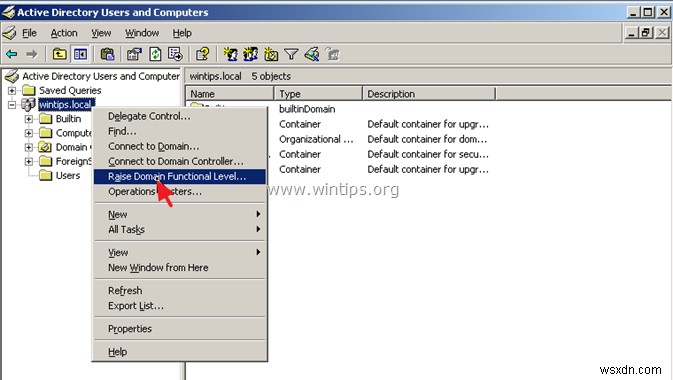
Task: Choose Find... from context menu
Action: coord(180,131)
